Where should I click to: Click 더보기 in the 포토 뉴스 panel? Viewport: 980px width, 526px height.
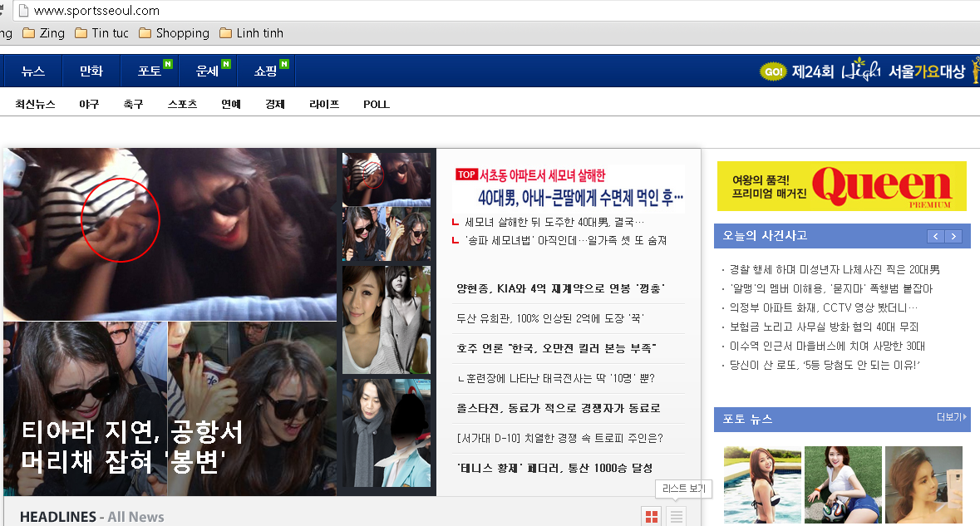[952, 417]
